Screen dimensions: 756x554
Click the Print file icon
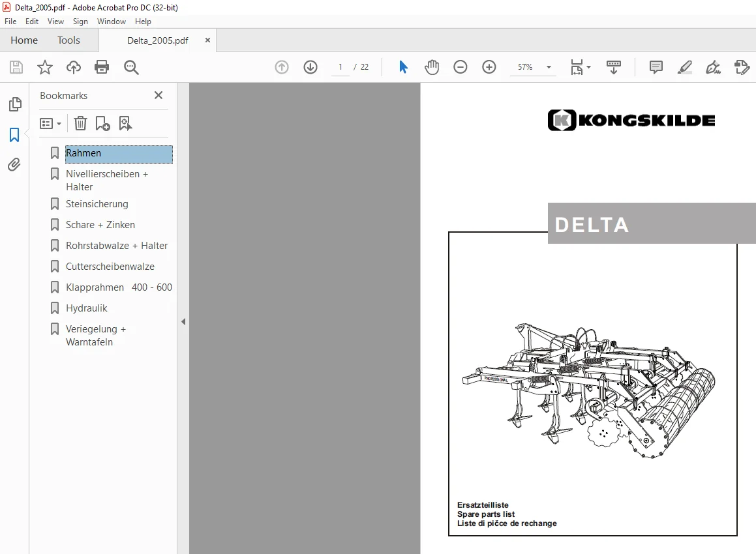102,67
